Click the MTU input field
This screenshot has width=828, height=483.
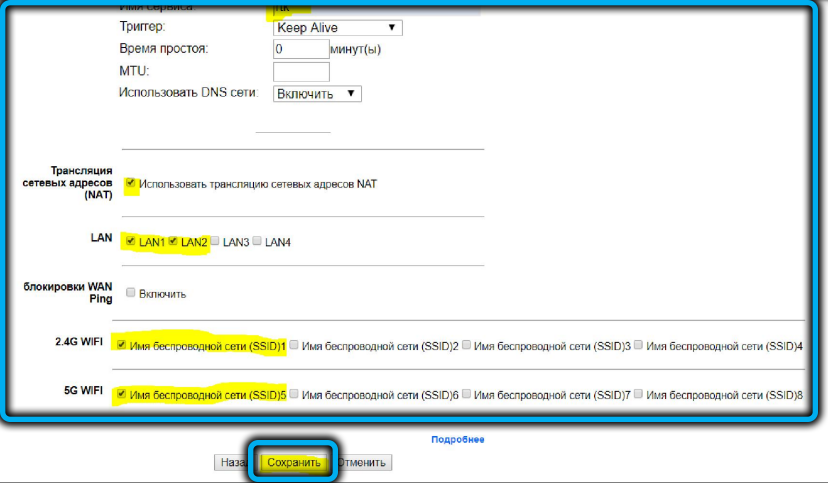click(x=300, y=72)
